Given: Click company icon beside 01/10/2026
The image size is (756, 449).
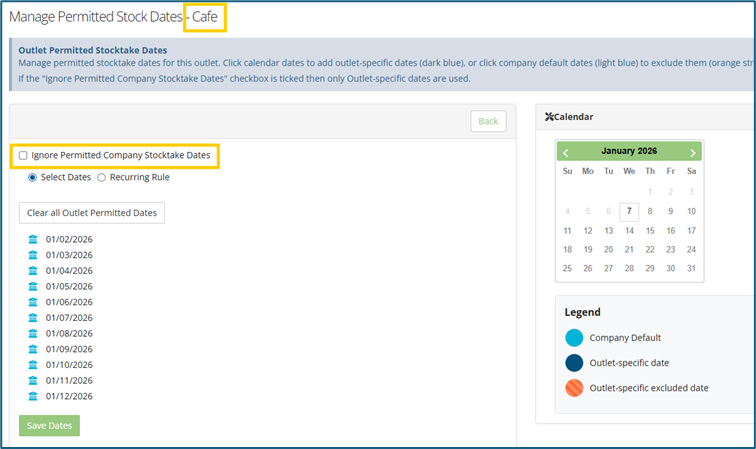Looking at the screenshot, I should pyautogui.click(x=33, y=365).
